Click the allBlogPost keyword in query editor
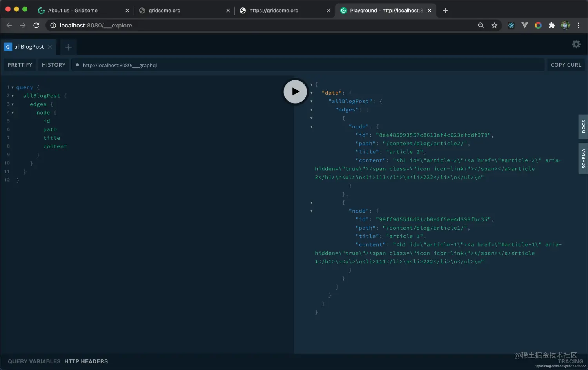The width and height of the screenshot is (588, 370). 42,96
